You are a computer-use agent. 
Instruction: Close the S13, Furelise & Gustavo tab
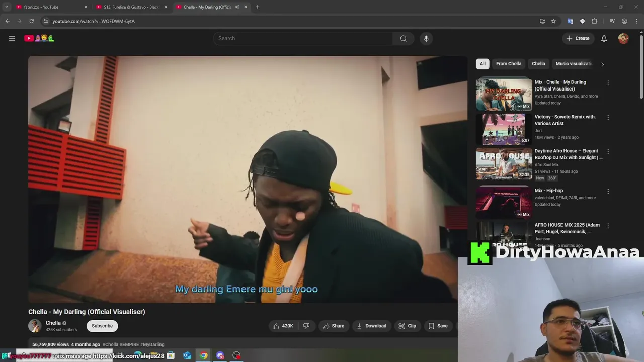(166, 7)
